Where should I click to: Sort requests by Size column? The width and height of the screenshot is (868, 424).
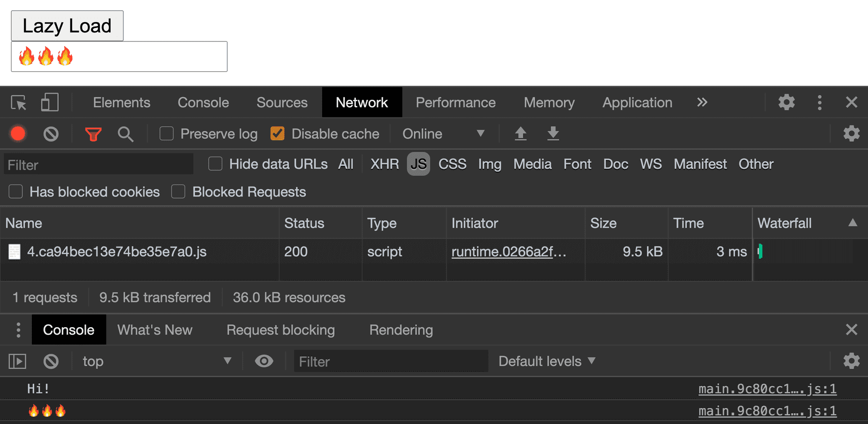[x=626, y=223]
